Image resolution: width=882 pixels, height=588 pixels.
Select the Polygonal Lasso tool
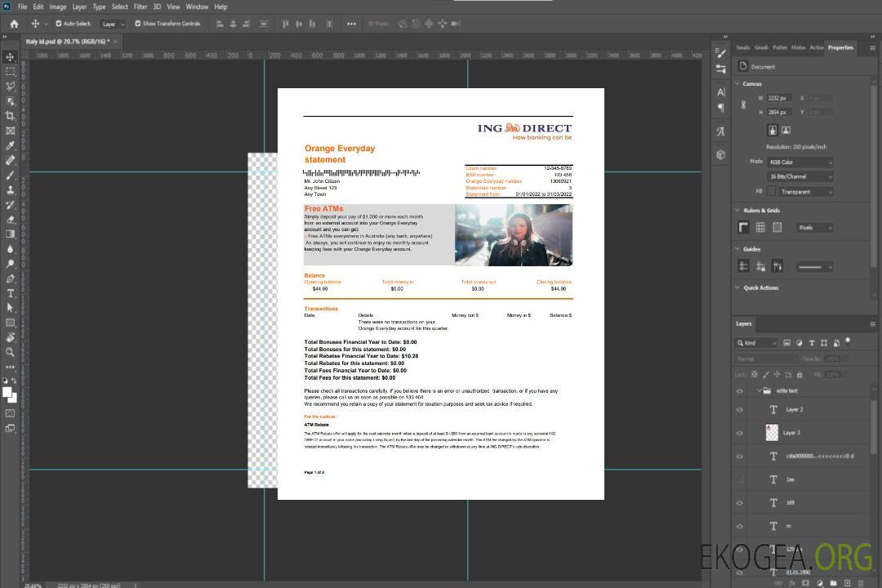[x=10, y=86]
